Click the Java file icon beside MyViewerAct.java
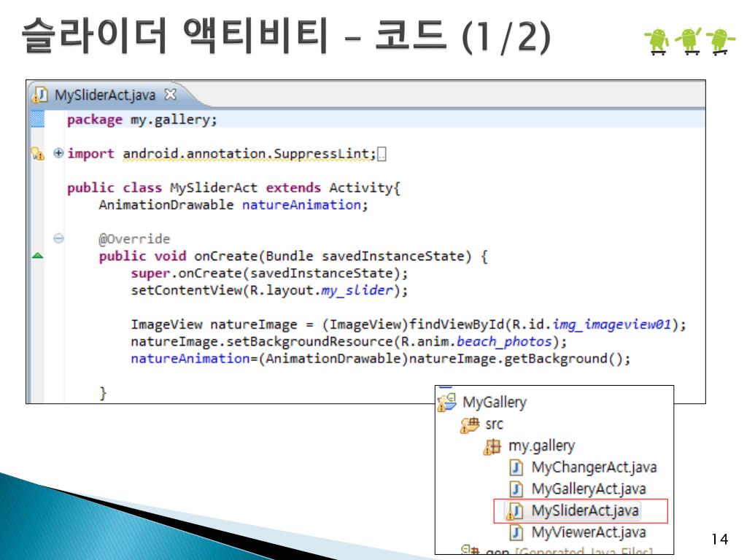 (516, 532)
